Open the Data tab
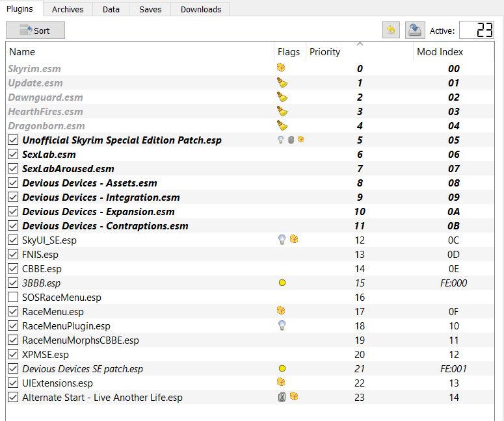Image resolution: width=504 pixels, height=421 pixels. [111, 9]
